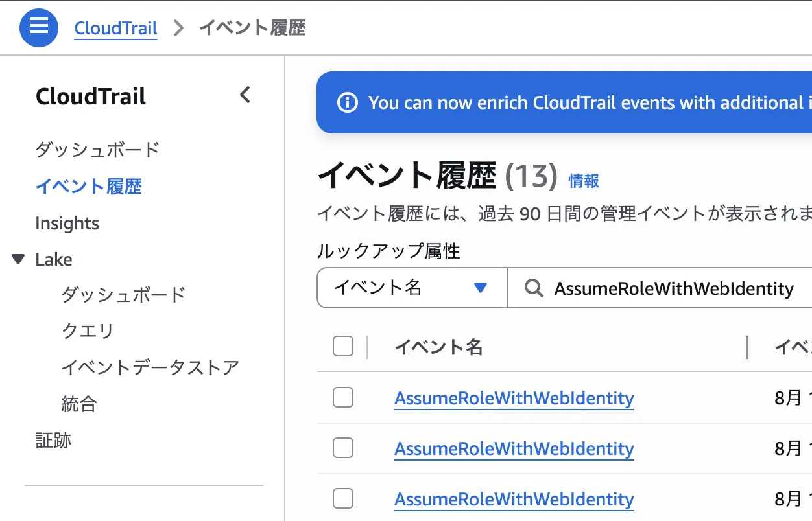Open the イベント名 lookup attribute dropdown
This screenshot has width=812, height=521.
(x=411, y=287)
